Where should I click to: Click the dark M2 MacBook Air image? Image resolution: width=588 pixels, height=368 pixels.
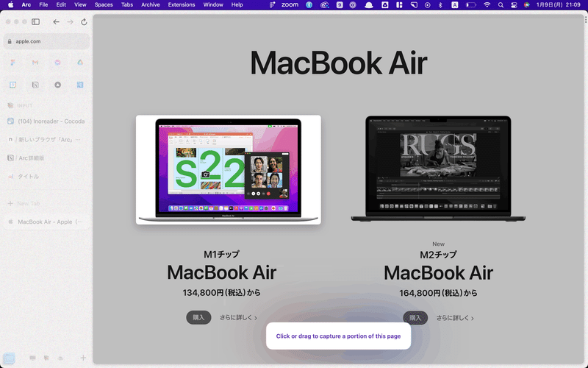click(x=438, y=169)
